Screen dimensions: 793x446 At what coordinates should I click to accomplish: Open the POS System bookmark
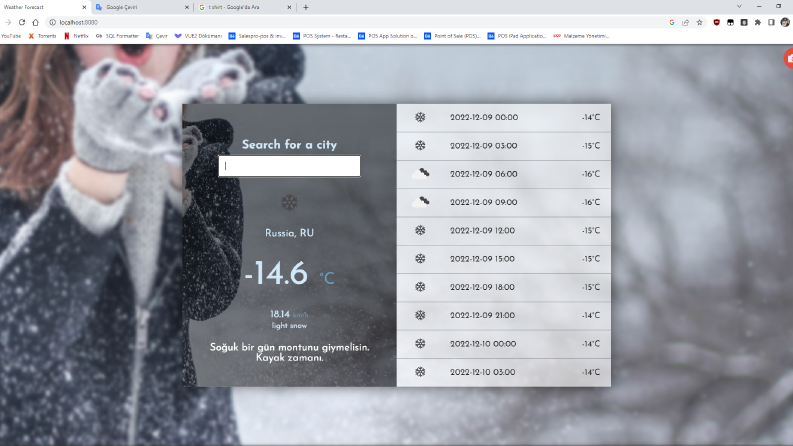(x=322, y=36)
